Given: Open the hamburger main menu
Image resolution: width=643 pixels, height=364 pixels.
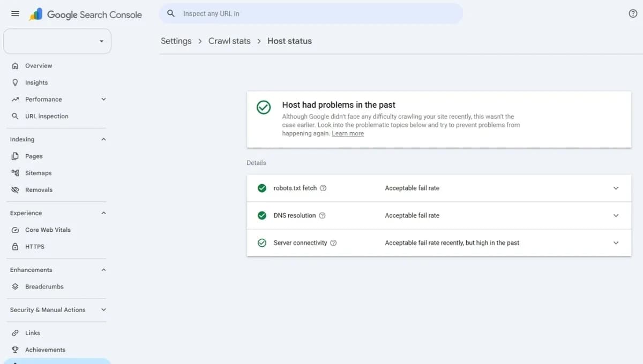Looking at the screenshot, I should [15, 14].
